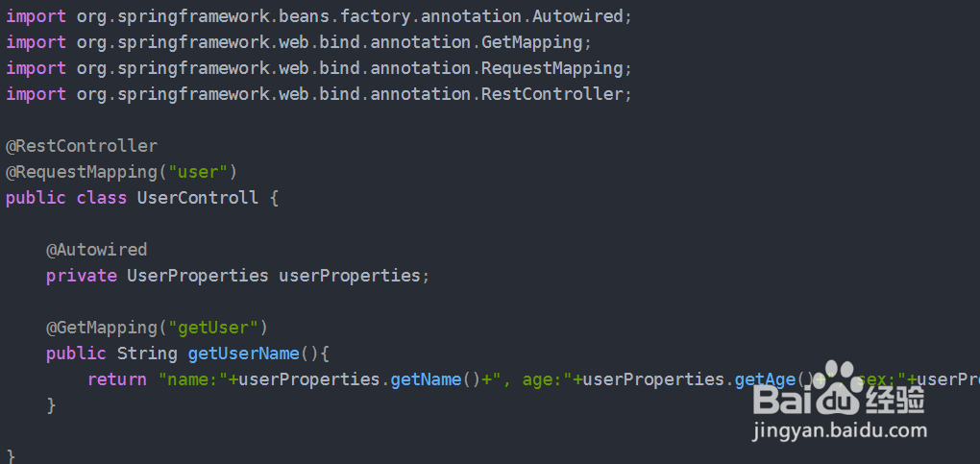Viewport: 980px width, 464px height.
Task: Click the getUserName method name
Action: click(x=244, y=354)
